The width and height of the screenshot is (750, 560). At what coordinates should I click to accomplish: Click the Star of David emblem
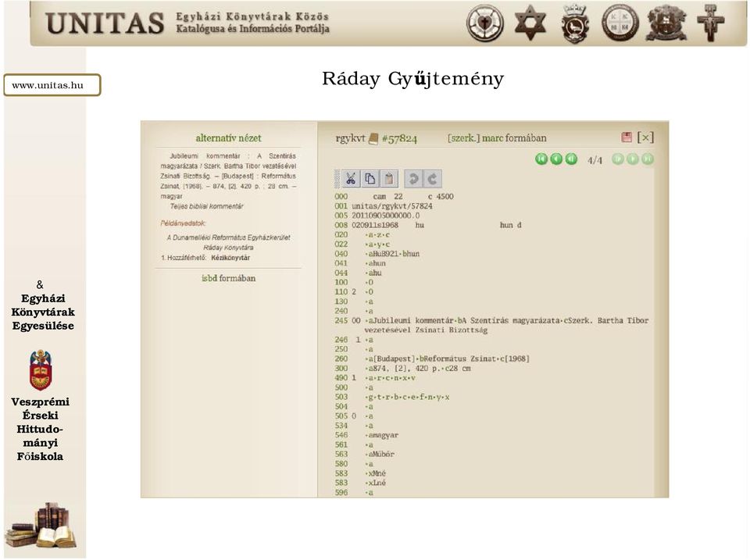click(x=530, y=23)
